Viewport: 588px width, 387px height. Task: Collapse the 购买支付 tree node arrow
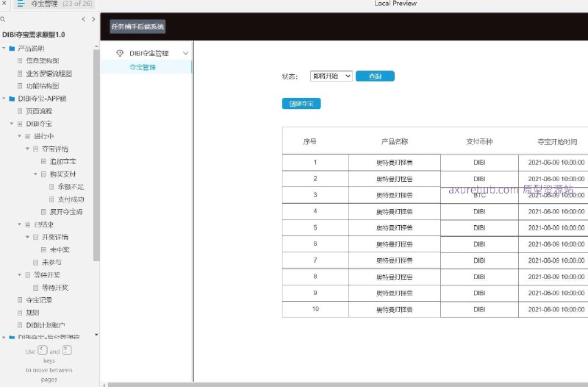[35, 174]
